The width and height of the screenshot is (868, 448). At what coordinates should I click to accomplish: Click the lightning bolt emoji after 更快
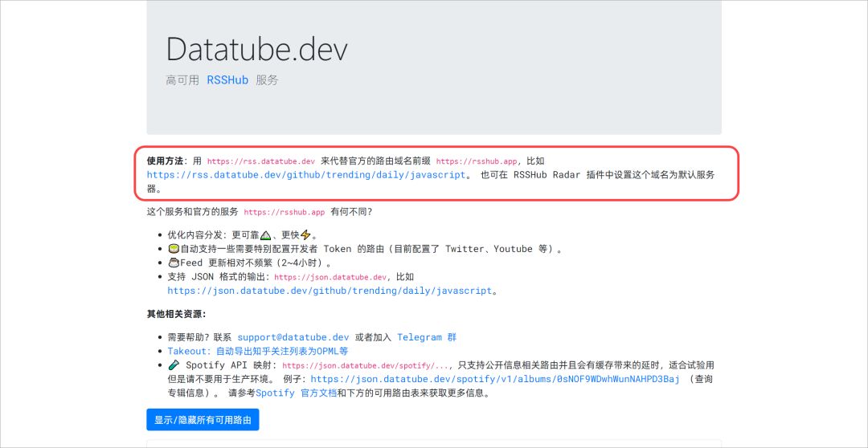(x=305, y=235)
